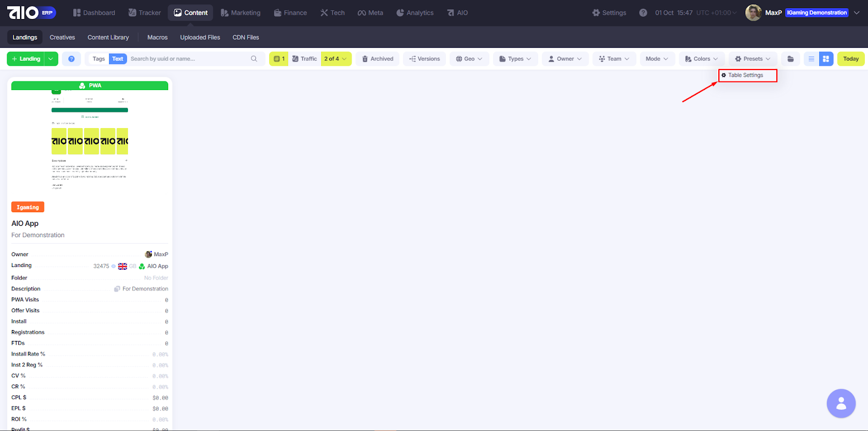Click the blue help question mark icon
The height and width of the screenshot is (431, 868).
point(71,59)
